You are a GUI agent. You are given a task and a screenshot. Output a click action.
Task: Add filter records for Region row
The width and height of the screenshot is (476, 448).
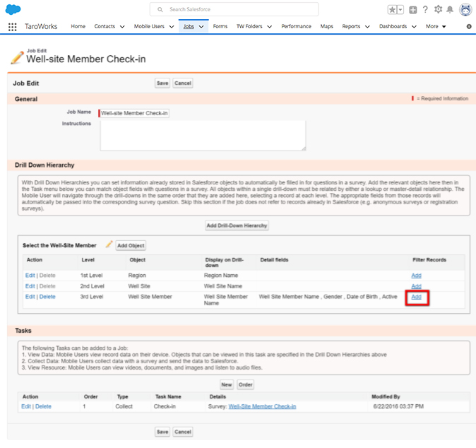pyautogui.click(x=416, y=276)
